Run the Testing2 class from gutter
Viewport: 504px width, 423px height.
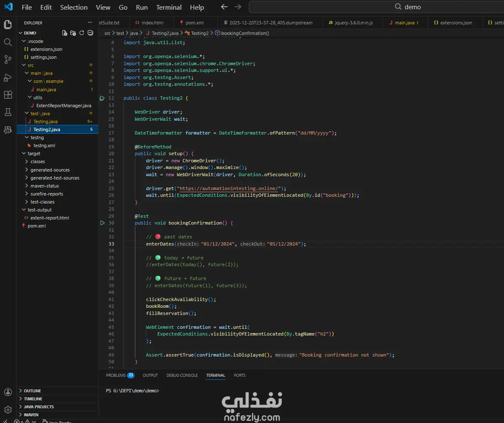pyautogui.click(x=102, y=98)
